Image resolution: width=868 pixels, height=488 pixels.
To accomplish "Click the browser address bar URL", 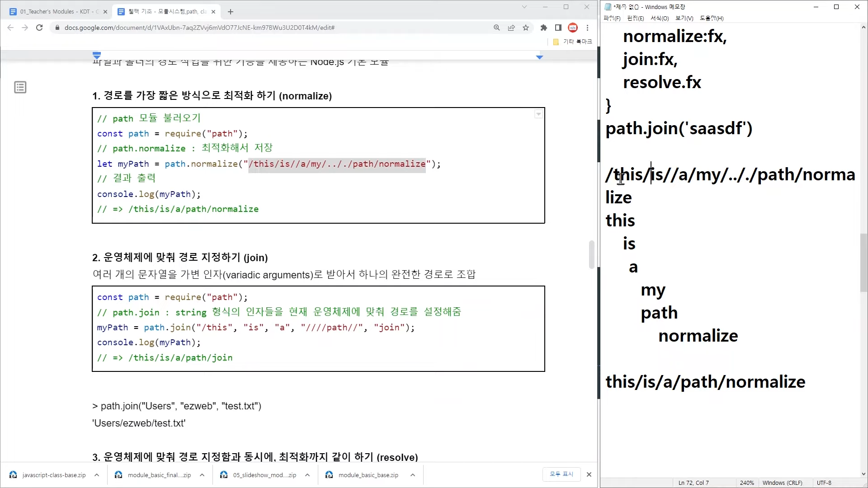I will 199,28.
